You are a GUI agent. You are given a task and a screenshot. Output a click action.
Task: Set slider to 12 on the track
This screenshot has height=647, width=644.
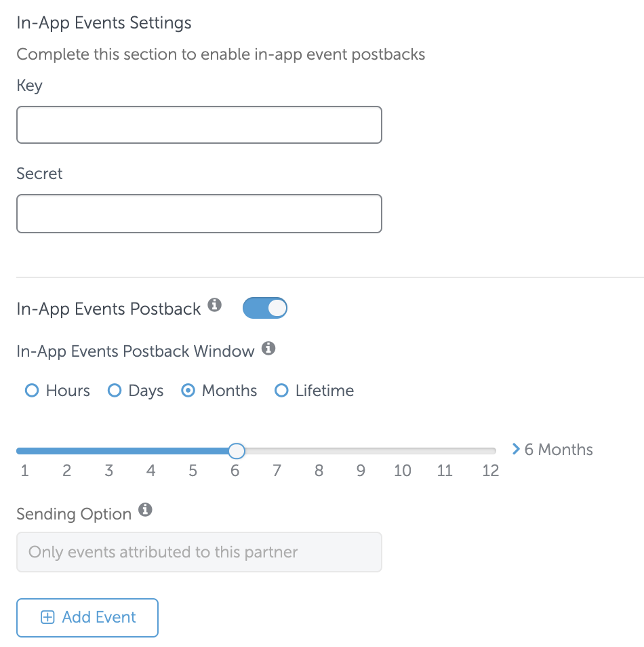[x=491, y=451]
